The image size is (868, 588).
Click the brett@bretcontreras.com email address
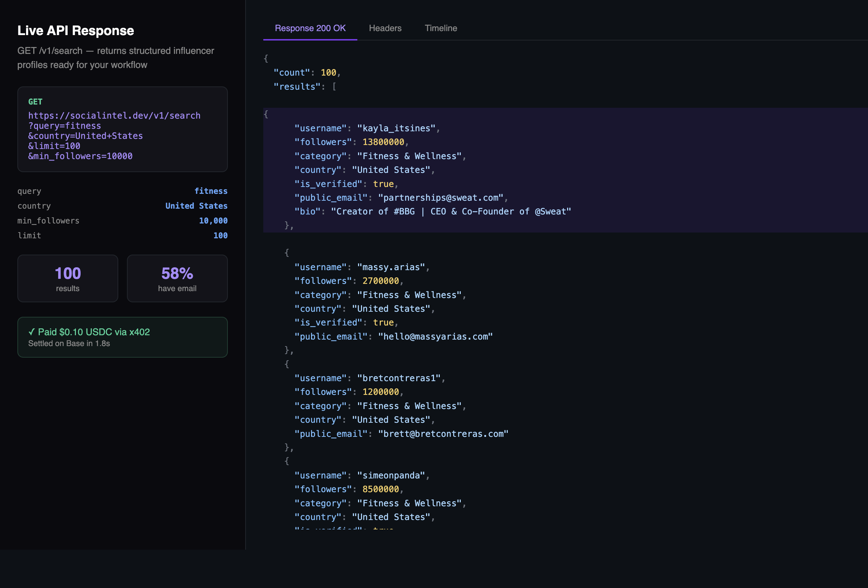click(x=444, y=434)
